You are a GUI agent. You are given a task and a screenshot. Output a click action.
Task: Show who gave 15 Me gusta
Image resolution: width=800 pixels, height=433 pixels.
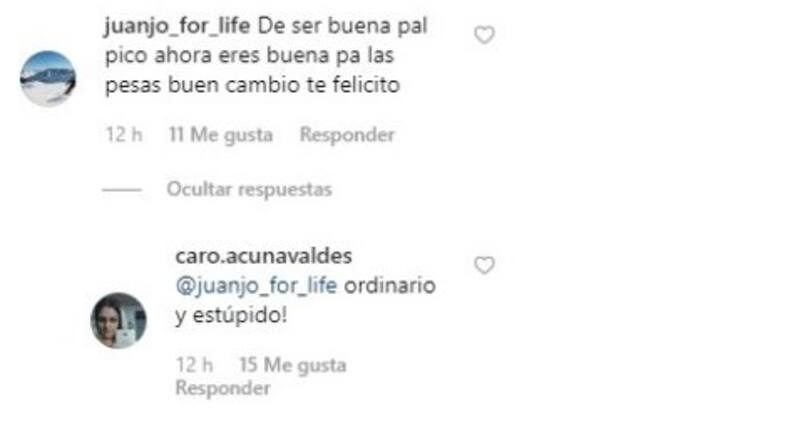pos(292,365)
